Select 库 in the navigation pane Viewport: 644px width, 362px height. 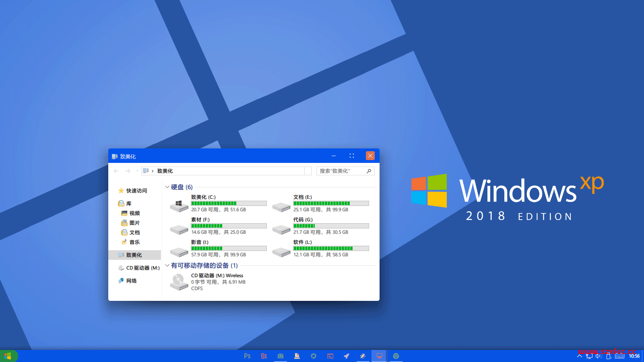point(129,204)
